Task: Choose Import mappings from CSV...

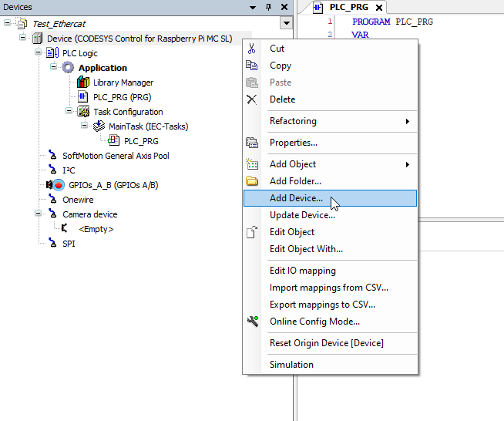Action: (330, 288)
